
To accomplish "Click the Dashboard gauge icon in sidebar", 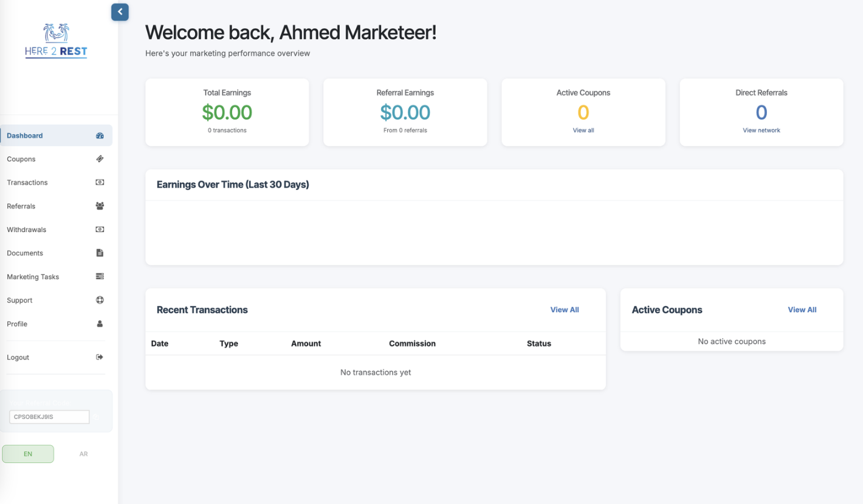I will (x=100, y=136).
